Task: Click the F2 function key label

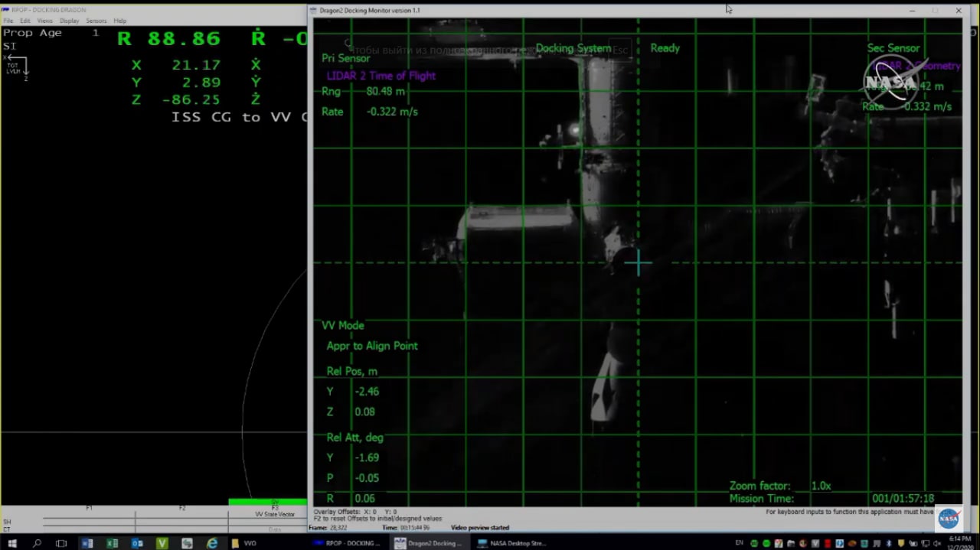Action: (x=182, y=508)
